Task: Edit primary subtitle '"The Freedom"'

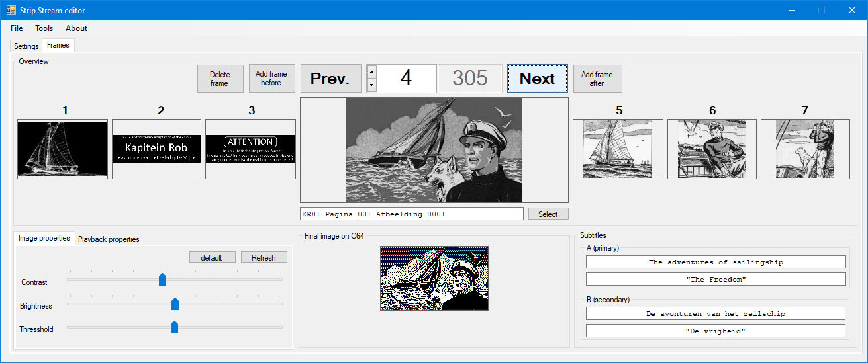Action: [x=716, y=280]
